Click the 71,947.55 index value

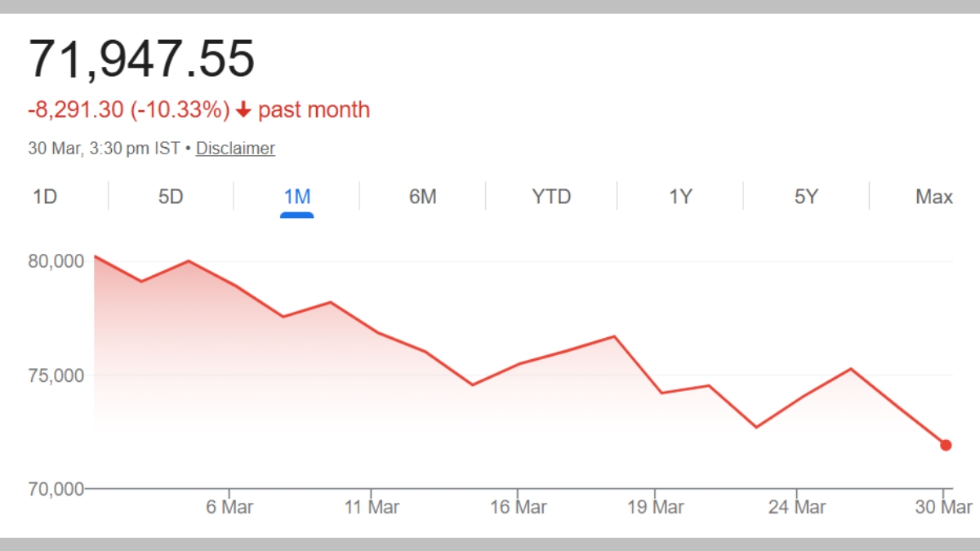pos(142,59)
